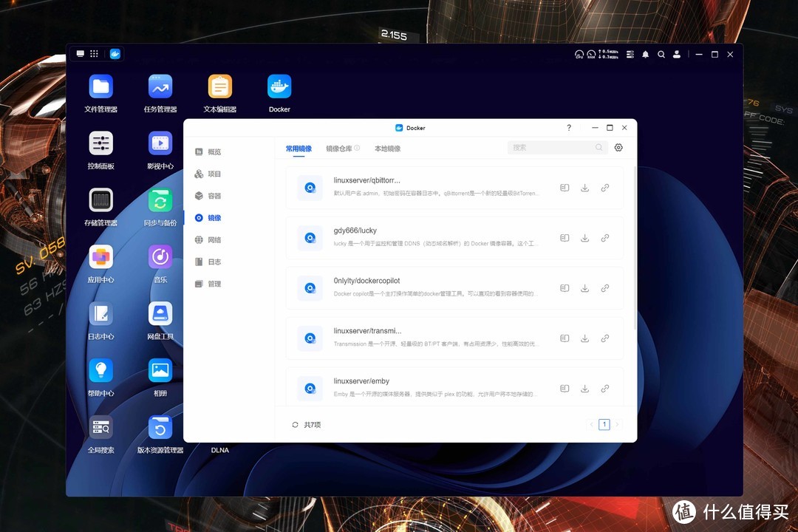Screen dimensions: 798x532
Task: Click page 1 pagination button
Action: [604, 425]
